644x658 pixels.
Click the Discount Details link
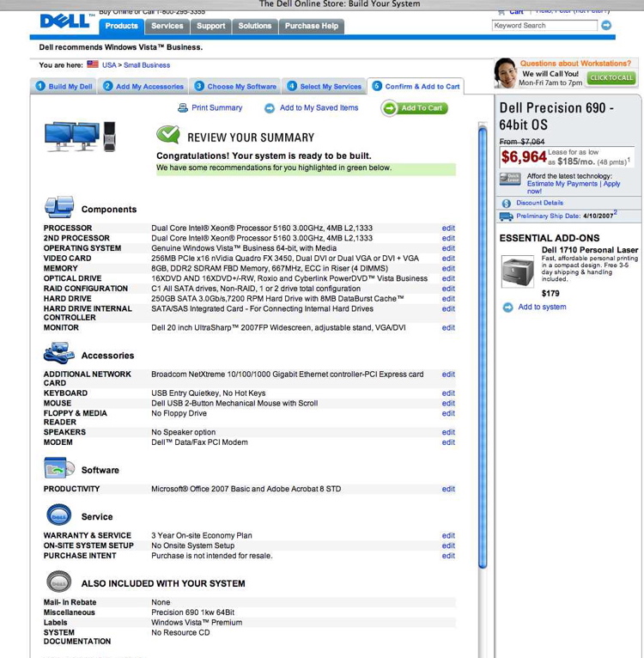coord(539,203)
